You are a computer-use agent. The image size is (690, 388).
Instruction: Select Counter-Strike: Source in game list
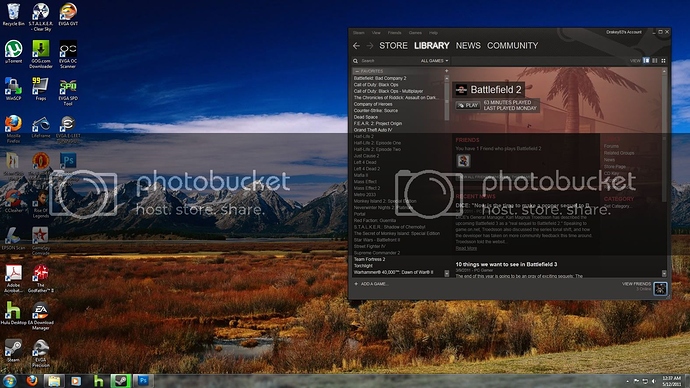tap(376, 110)
